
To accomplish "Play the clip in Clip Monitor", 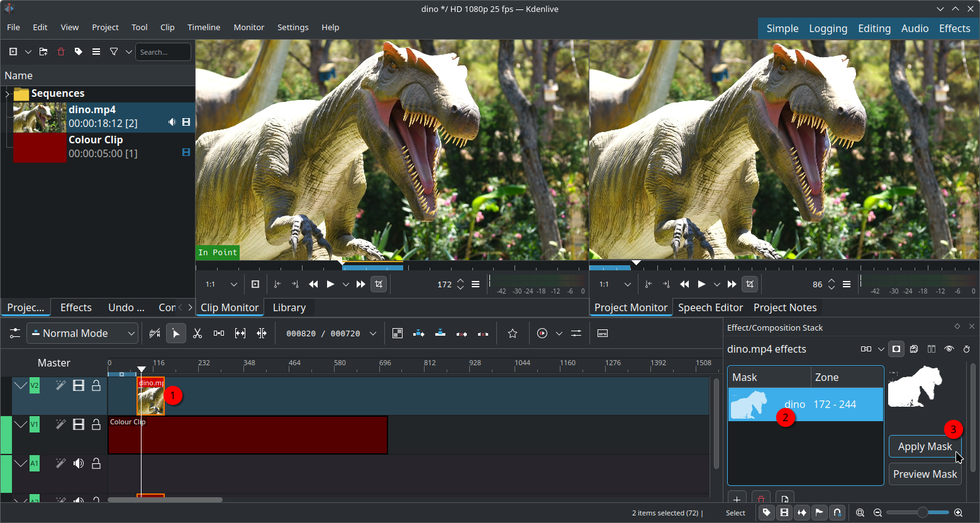I will (x=330, y=284).
